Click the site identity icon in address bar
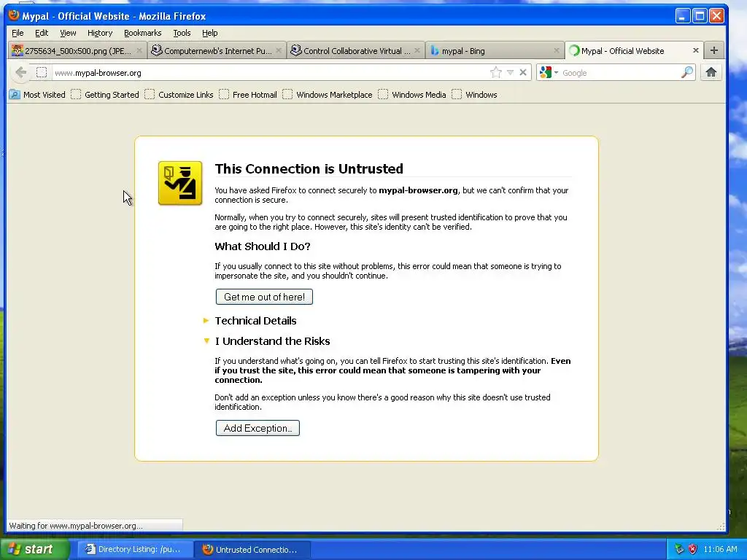Screen dimensions: 747x560 (x=42, y=72)
